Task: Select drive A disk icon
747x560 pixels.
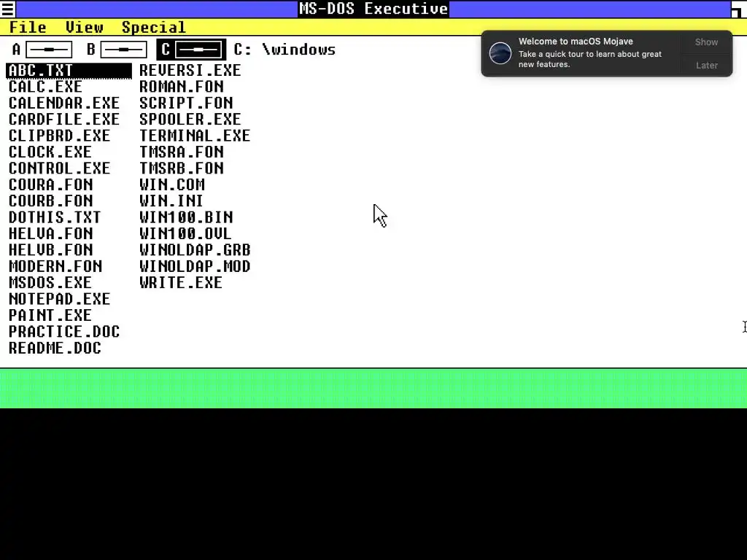Action: pyautogui.click(x=49, y=49)
